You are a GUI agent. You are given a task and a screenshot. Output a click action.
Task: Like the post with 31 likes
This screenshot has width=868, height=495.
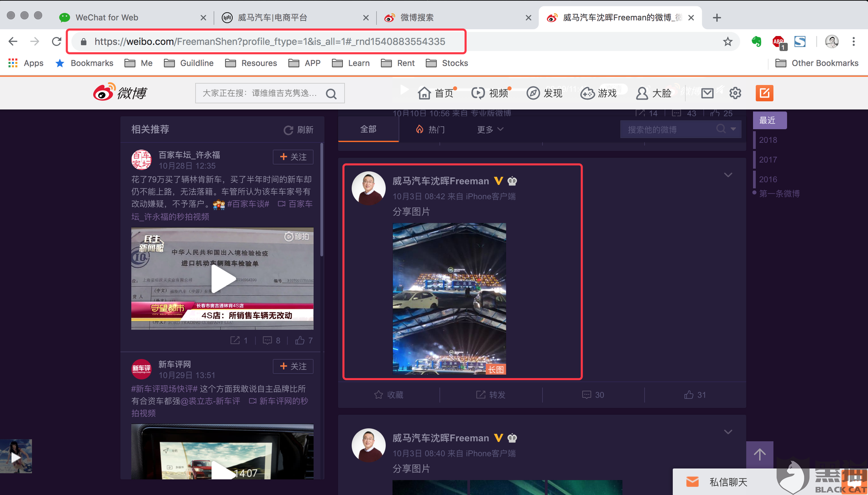[x=695, y=395]
